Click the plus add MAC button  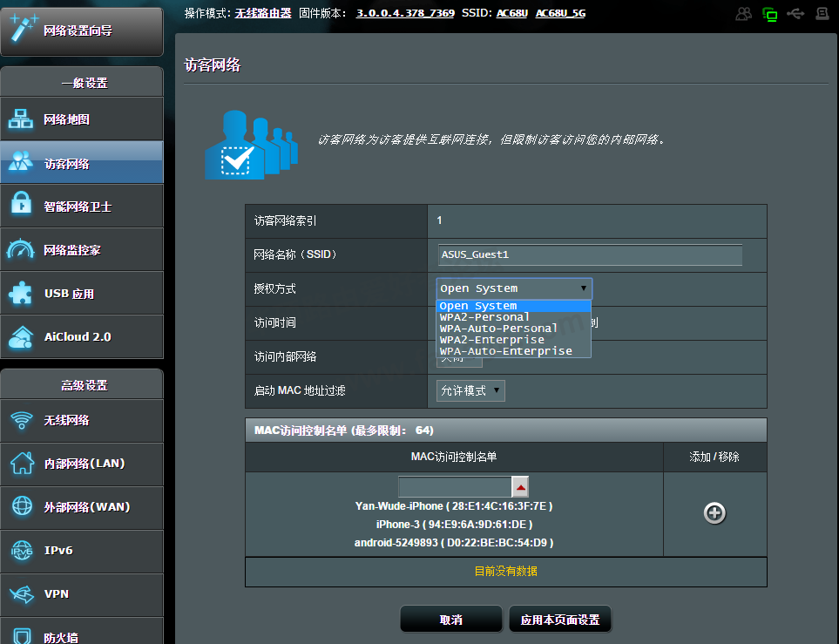714,512
